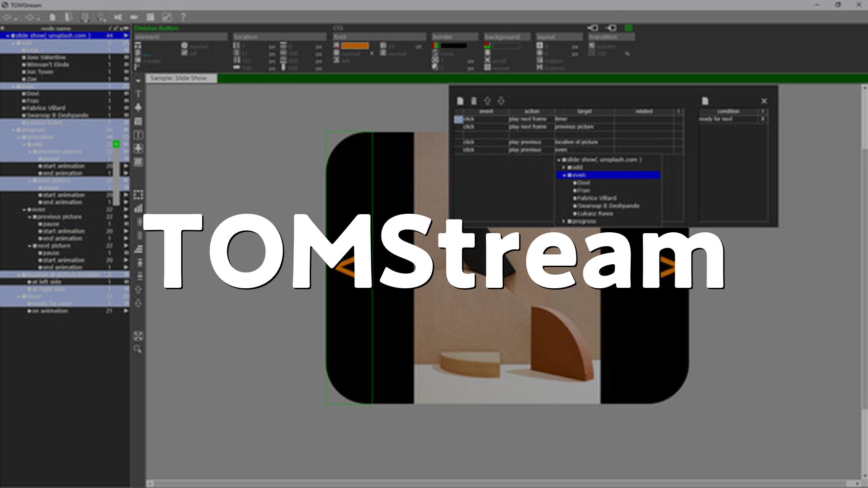Click the speaker-like icon in the main toolbar
The image size is (868, 488).
(x=118, y=17)
